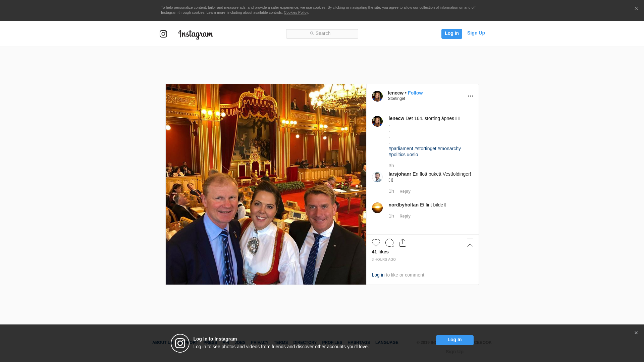
Task: Click Sign Up in bottom banner
Action: coord(454,352)
